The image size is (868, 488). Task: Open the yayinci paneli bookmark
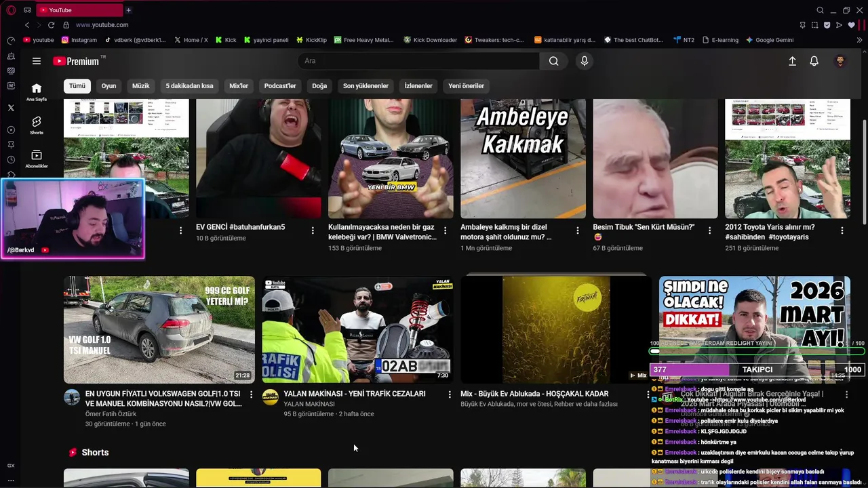(266, 40)
